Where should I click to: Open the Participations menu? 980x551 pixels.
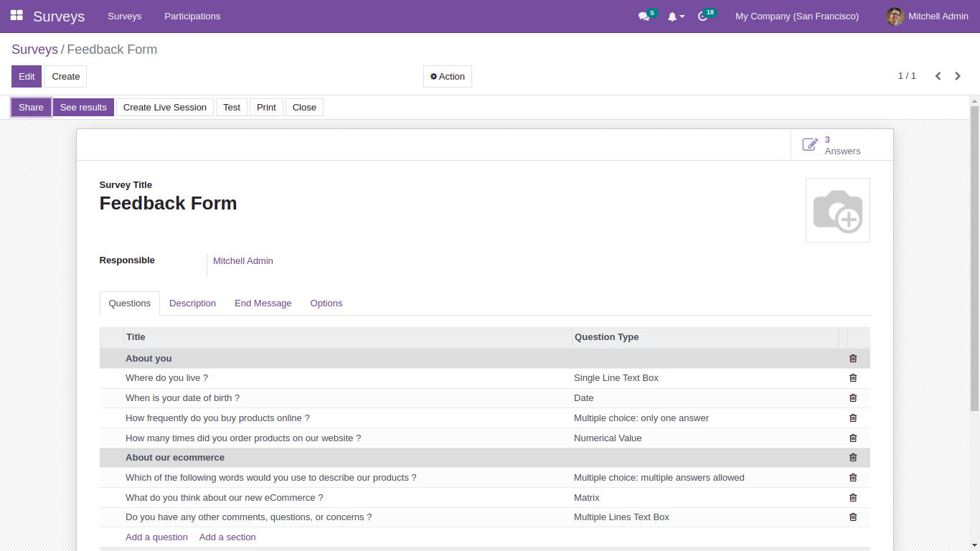[192, 16]
